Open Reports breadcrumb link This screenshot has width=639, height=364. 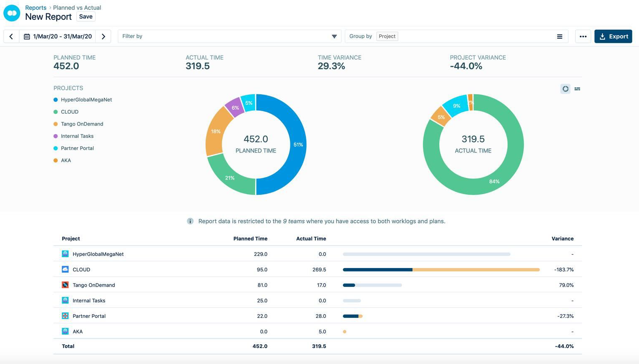coord(36,8)
